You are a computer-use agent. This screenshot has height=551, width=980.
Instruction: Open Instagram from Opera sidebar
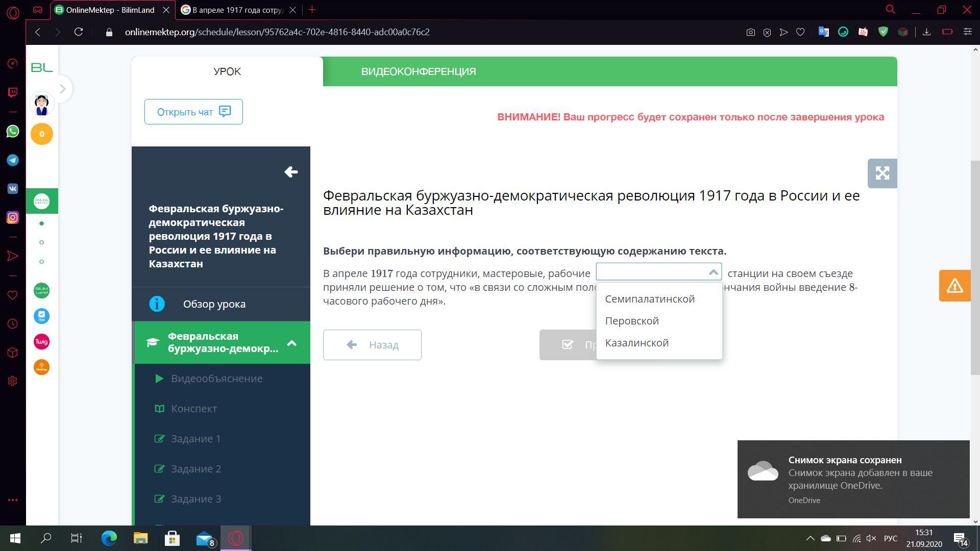[13, 217]
